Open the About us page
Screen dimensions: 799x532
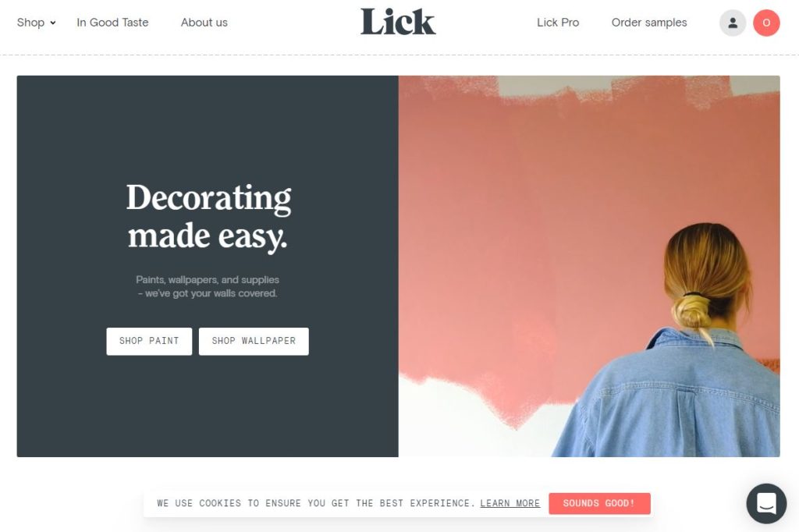click(x=204, y=23)
